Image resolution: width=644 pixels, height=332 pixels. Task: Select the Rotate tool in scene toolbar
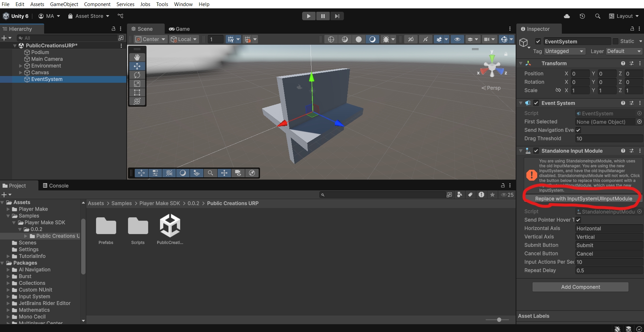[x=137, y=75]
